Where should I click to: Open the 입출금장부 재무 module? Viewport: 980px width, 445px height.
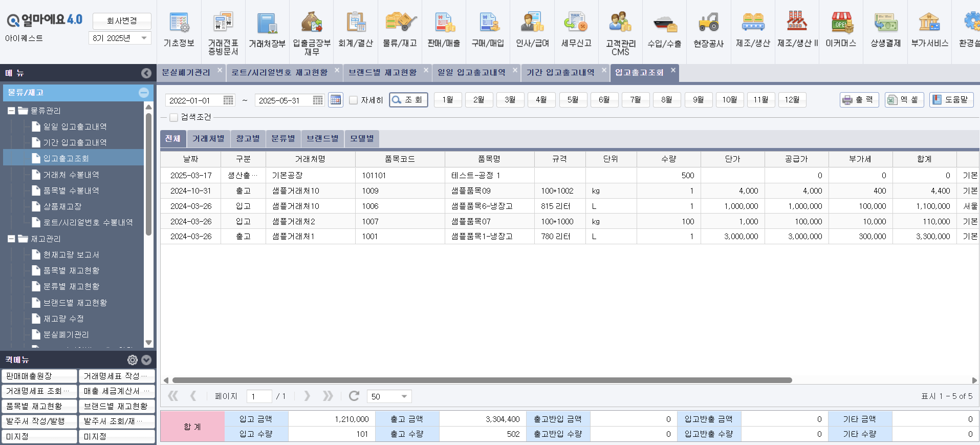[311, 33]
